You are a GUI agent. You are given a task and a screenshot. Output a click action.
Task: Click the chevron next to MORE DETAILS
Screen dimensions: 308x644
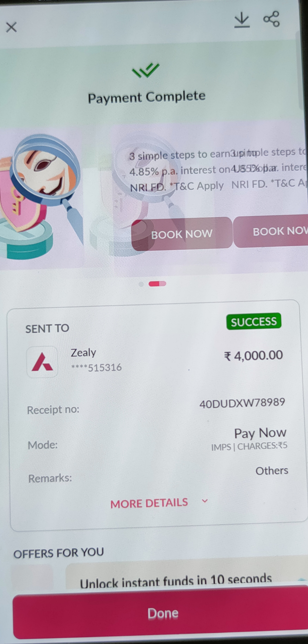point(205,501)
